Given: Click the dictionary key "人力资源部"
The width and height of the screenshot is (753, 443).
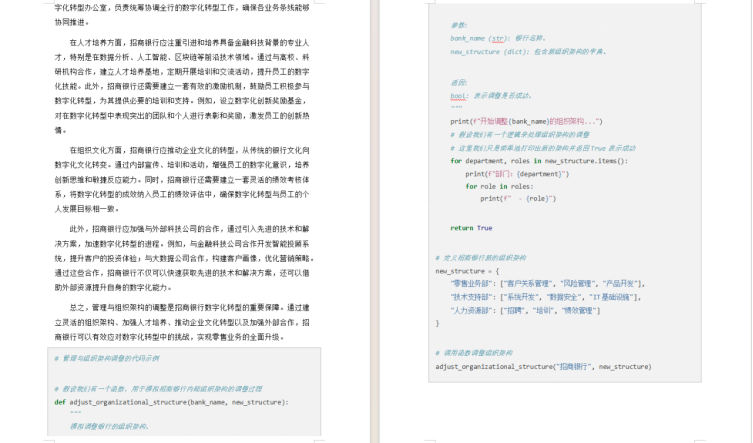Looking at the screenshot, I should point(472,310).
